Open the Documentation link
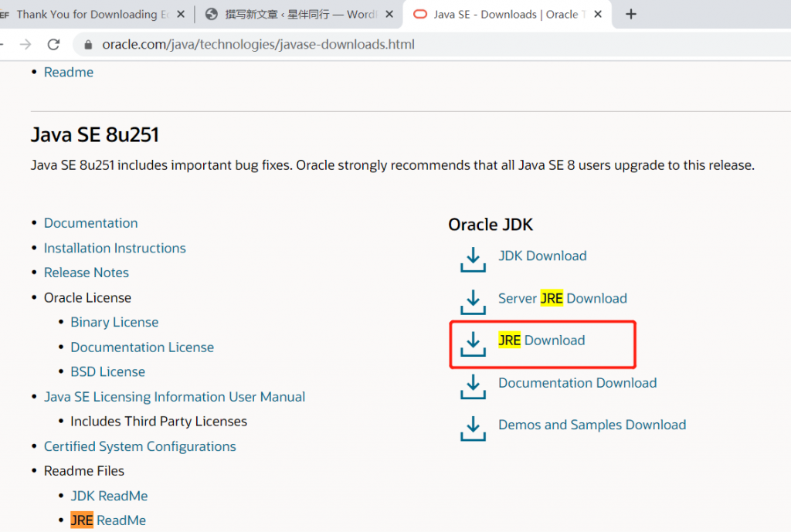This screenshot has width=791, height=532. [91, 223]
